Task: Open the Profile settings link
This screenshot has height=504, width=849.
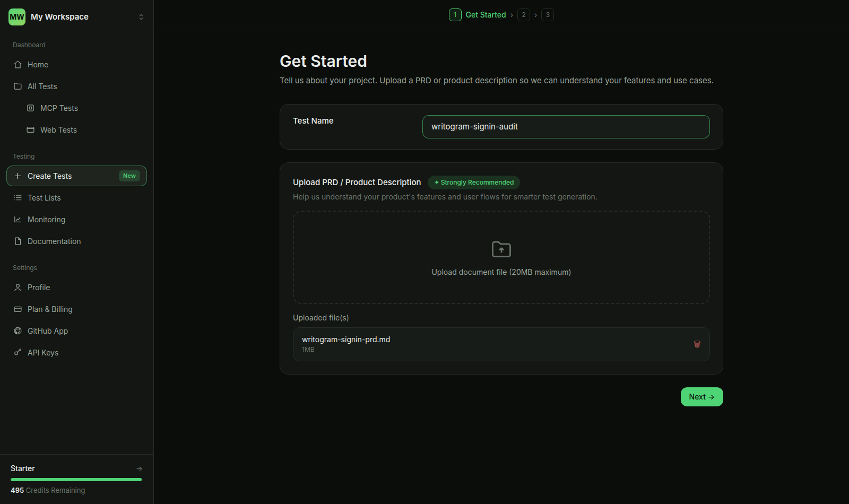Action: pyautogui.click(x=39, y=288)
